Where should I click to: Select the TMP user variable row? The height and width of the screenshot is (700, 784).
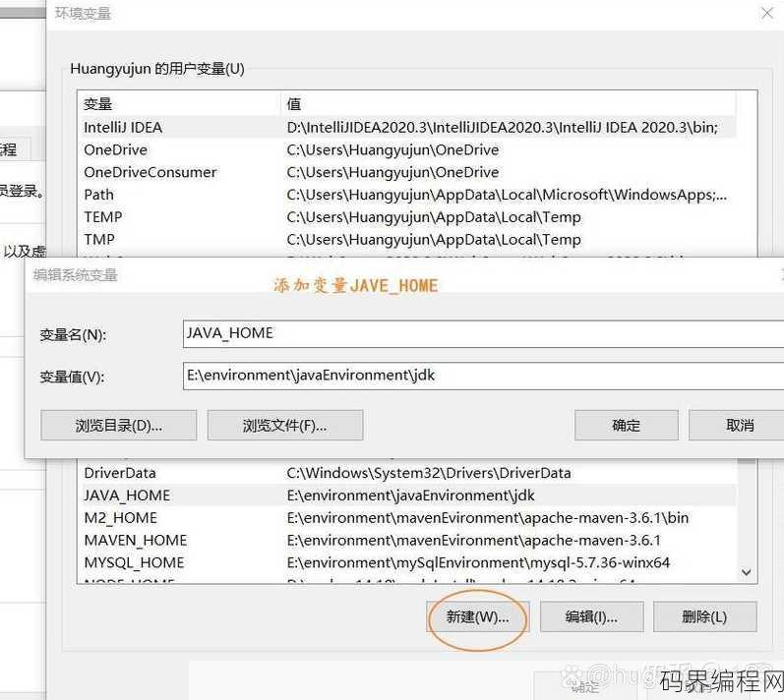pos(406,240)
